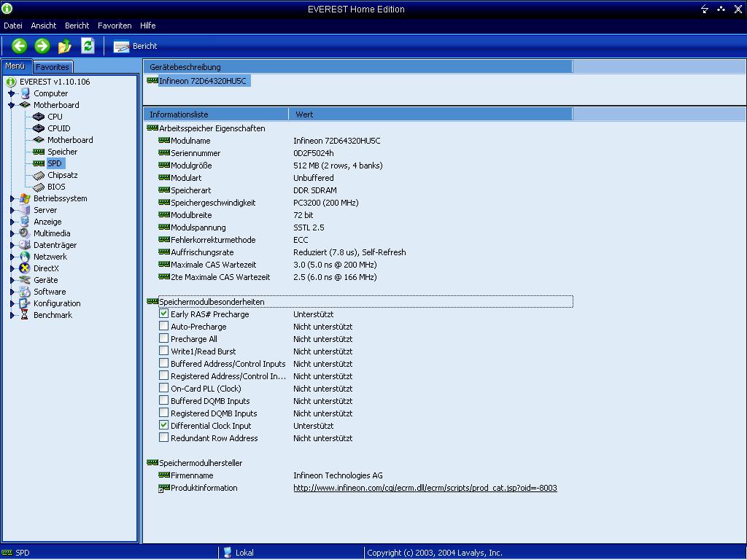
Task: Toggle the Buffered DQMB Inputs checkbox
Action: pos(163,400)
